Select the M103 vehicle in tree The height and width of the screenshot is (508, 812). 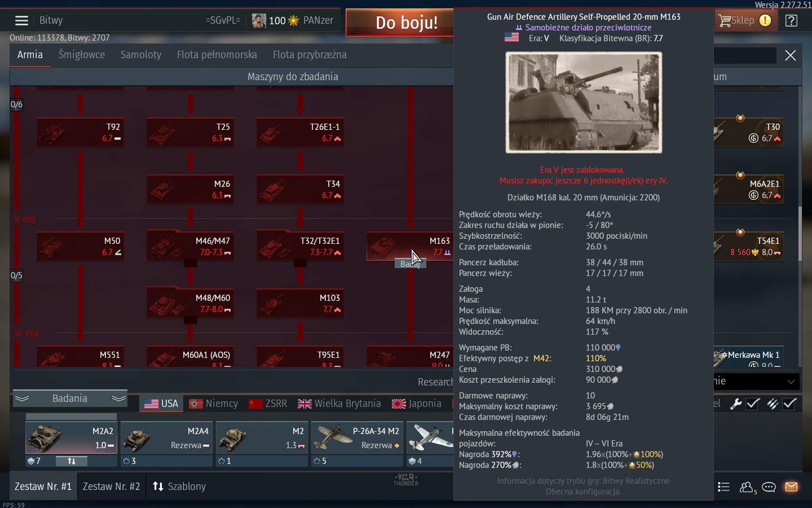pos(301,304)
